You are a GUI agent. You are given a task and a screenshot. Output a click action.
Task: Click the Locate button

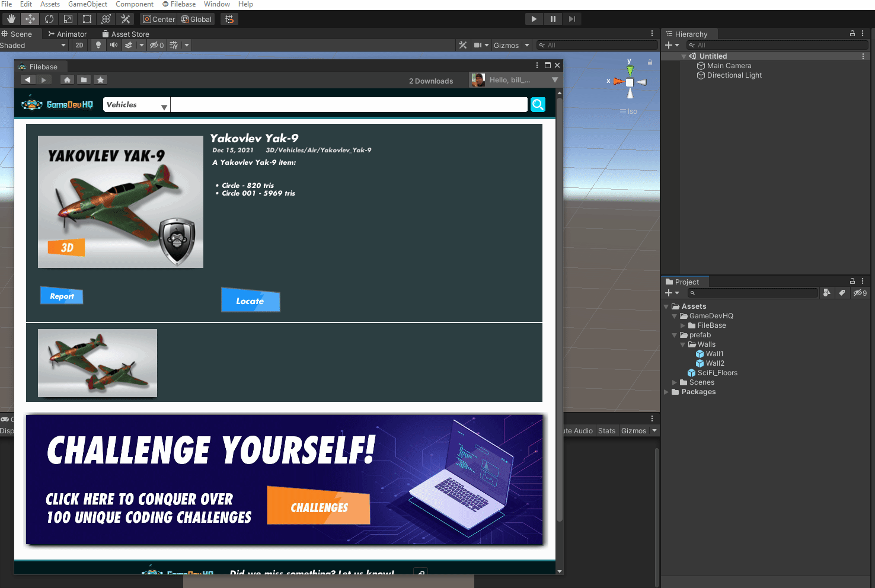click(250, 301)
